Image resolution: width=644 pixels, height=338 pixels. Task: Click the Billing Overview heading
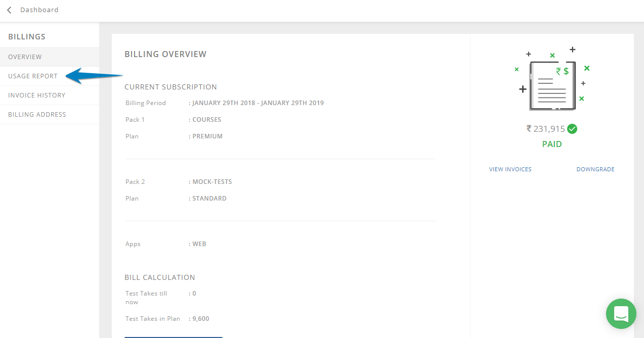pos(165,54)
